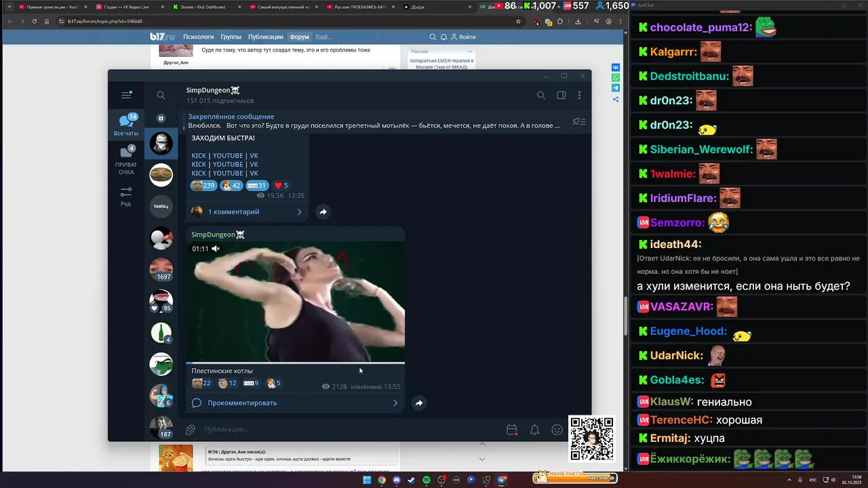The image size is (868, 488).
Task: Click Войти login link
Action: [x=463, y=37]
